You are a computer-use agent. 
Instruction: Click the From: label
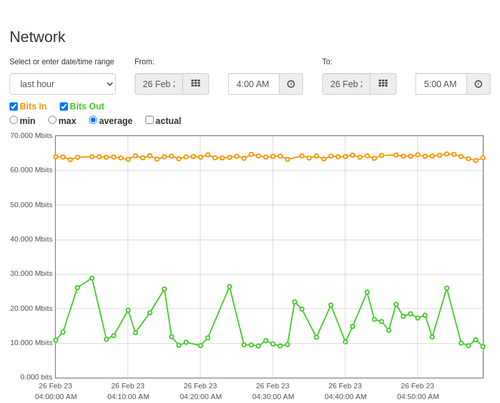[x=144, y=62]
